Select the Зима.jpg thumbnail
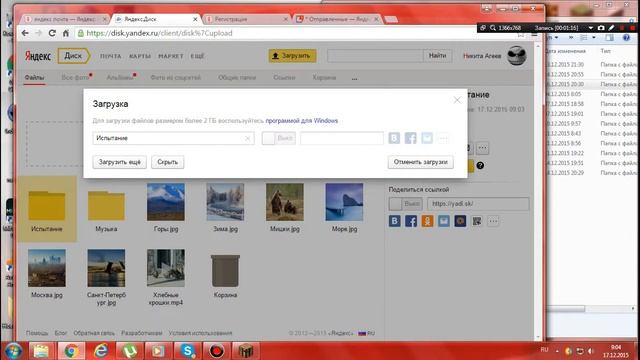 coord(225,202)
